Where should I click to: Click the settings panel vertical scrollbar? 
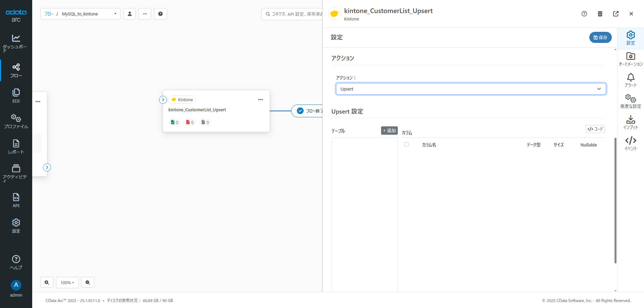tap(615, 200)
